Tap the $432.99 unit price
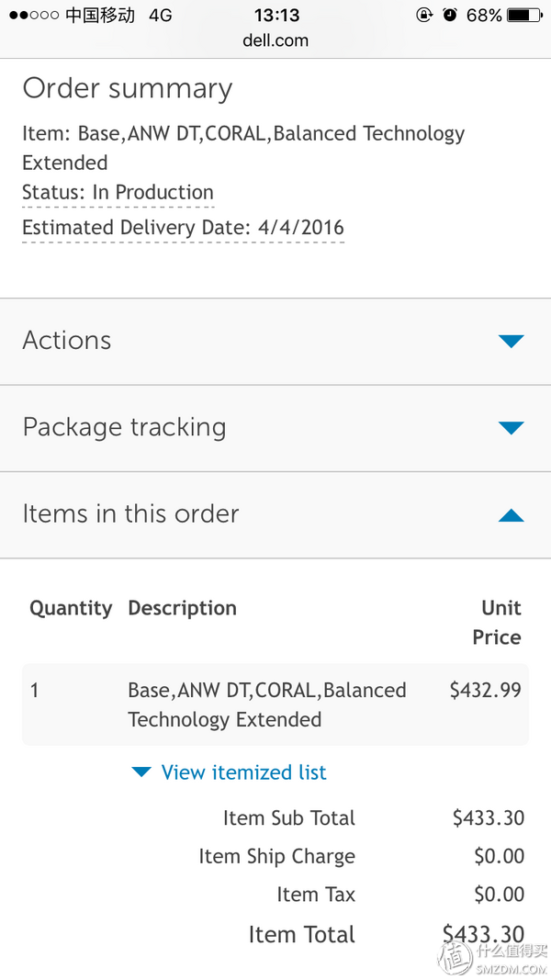Screen dimensions: 551x980 click(x=486, y=690)
